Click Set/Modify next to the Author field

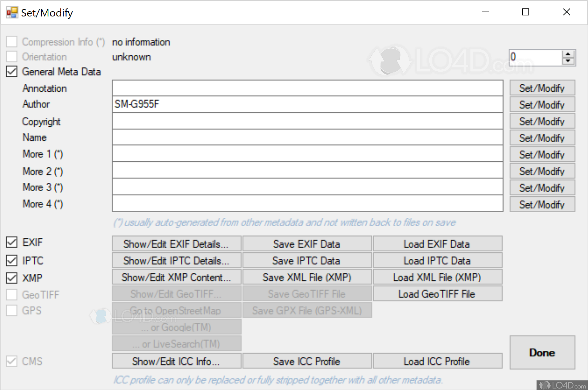click(542, 104)
